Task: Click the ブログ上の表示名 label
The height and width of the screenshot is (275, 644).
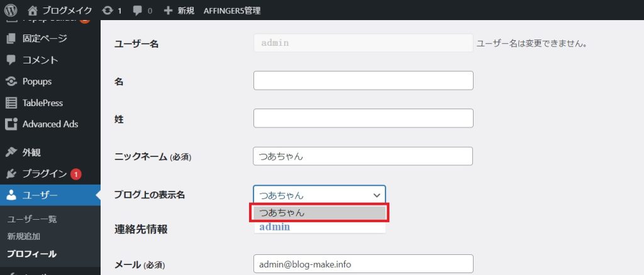Action: coord(150,195)
